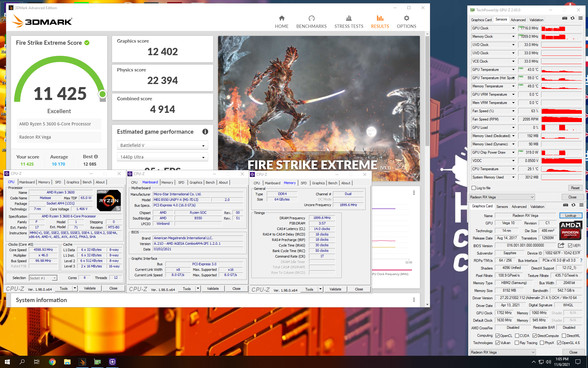Open Battlefield V game dropdown
The height and width of the screenshot is (368, 588).
(162, 145)
